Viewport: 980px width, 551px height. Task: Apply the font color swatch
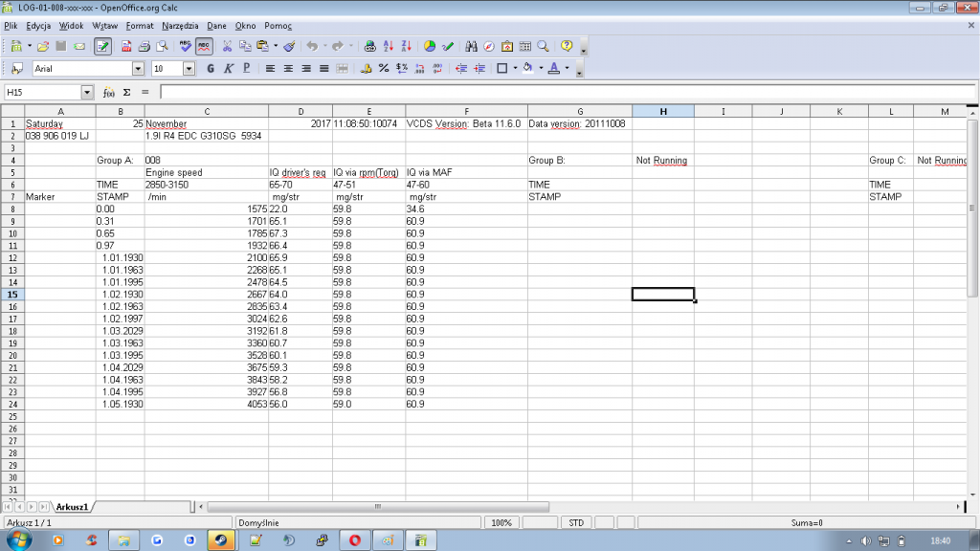coord(554,69)
